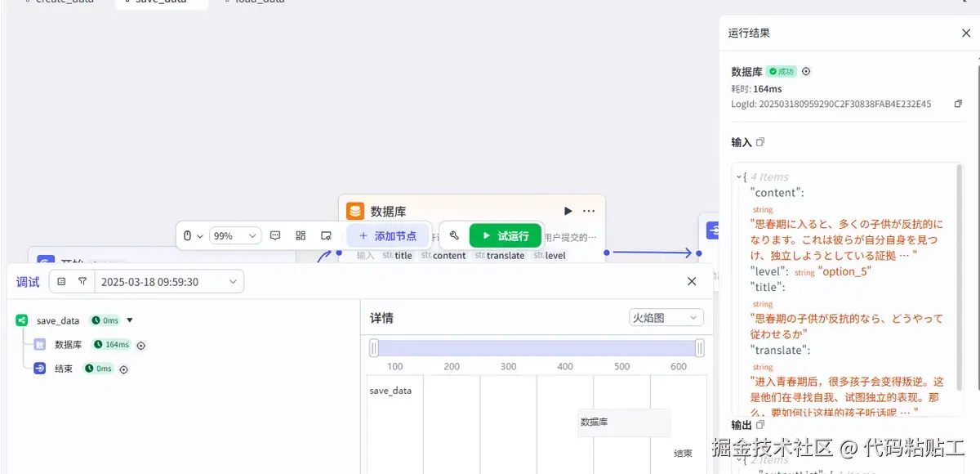The width and height of the screenshot is (980, 474).
Task: Copy the LogId with the copy icon
Action: click(x=959, y=104)
